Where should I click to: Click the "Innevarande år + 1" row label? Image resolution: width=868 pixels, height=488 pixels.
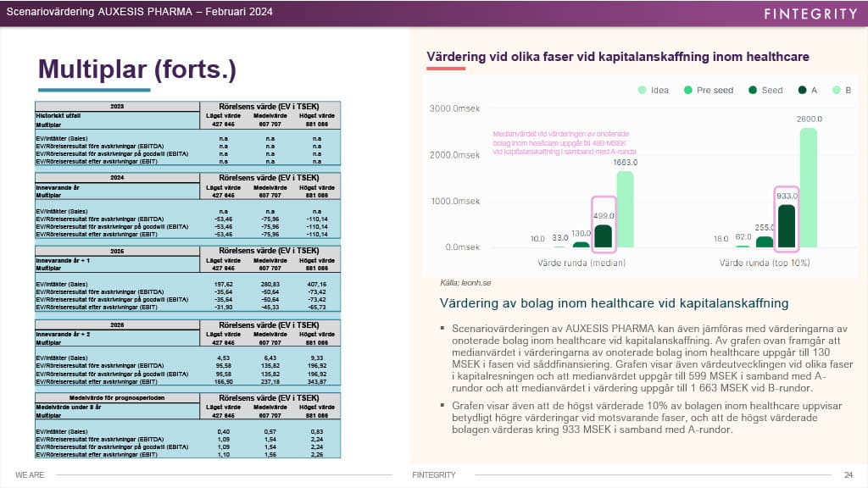[x=63, y=260]
